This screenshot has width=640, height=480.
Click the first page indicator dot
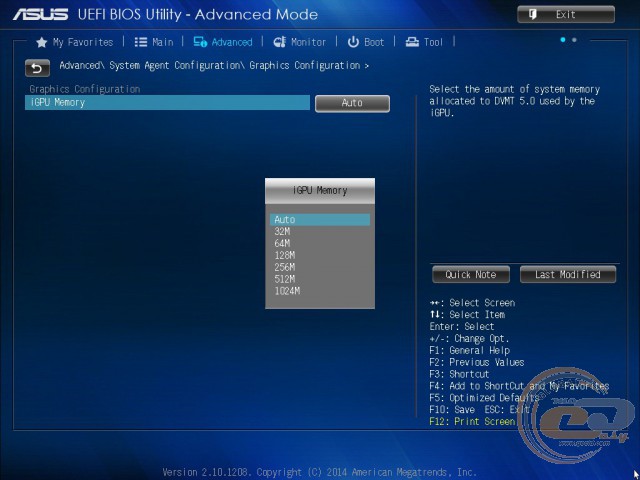click(x=563, y=40)
